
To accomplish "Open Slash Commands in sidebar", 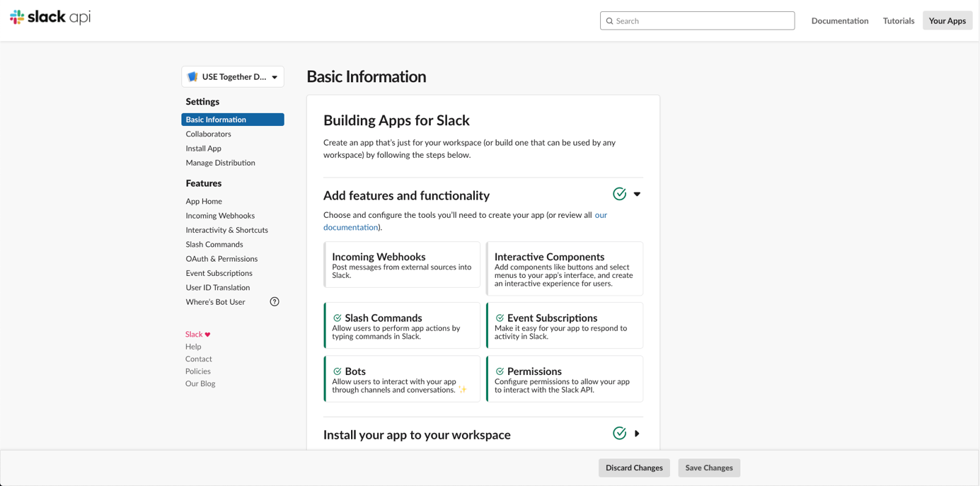I will [214, 245].
